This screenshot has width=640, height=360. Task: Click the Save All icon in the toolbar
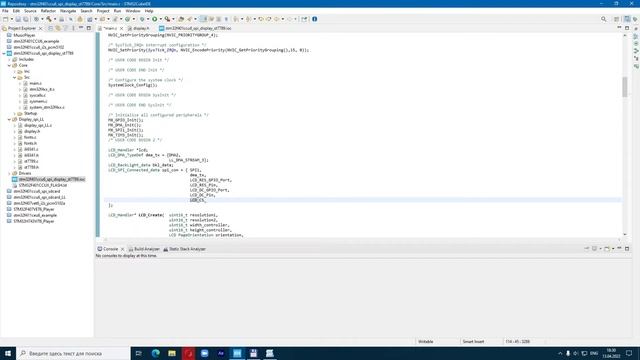pos(25,19)
